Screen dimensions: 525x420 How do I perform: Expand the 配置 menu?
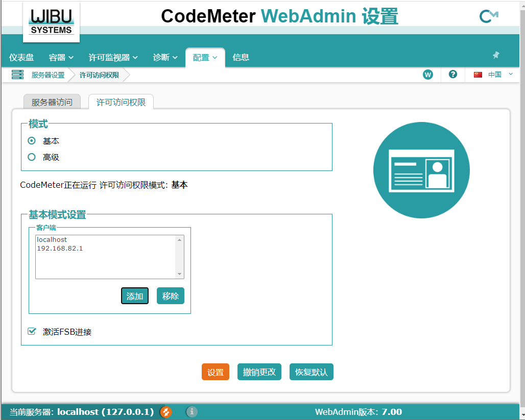click(x=205, y=58)
